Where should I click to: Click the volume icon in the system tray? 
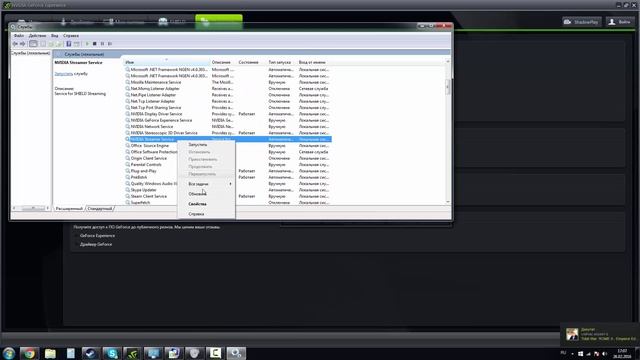pos(604,354)
